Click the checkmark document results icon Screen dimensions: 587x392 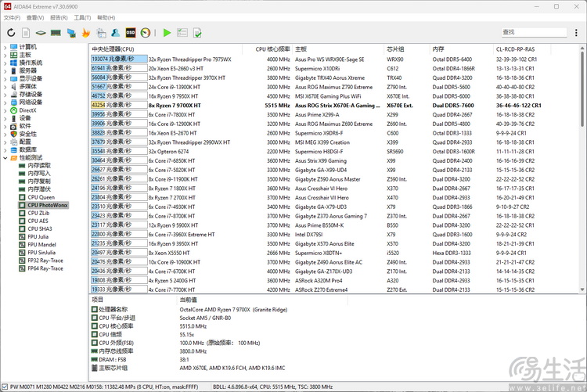[x=198, y=33]
